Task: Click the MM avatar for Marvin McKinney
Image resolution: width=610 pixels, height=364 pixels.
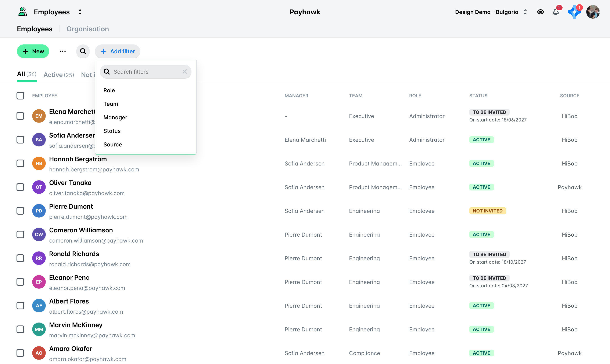Action: pos(39,330)
